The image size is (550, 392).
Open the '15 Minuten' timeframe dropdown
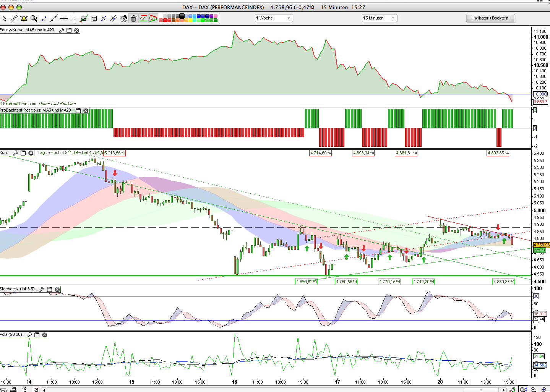(x=380, y=18)
